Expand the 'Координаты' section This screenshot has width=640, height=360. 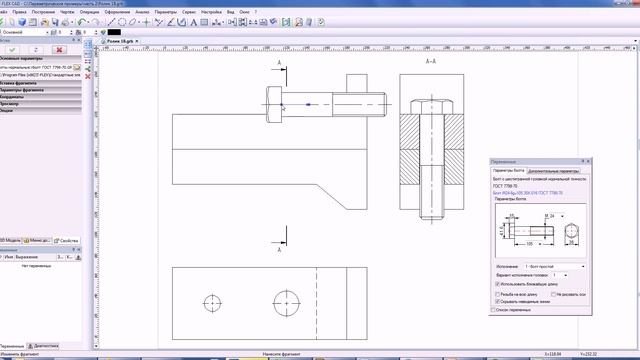pos(41,97)
